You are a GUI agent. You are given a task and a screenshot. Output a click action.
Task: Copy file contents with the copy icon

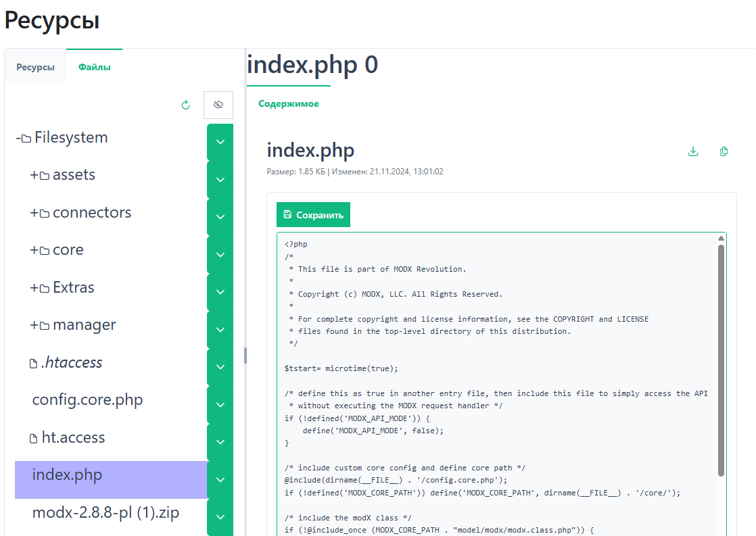[724, 151]
